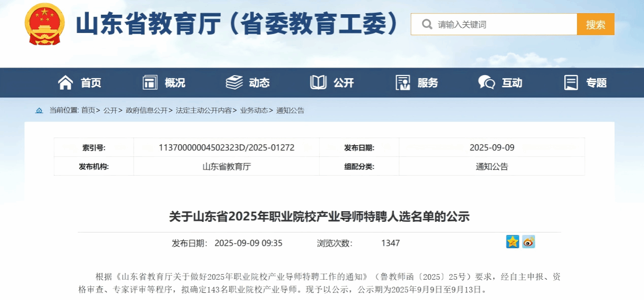Share article to QQ Zone star icon
Screen dimensions: 644x300
[512, 242]
